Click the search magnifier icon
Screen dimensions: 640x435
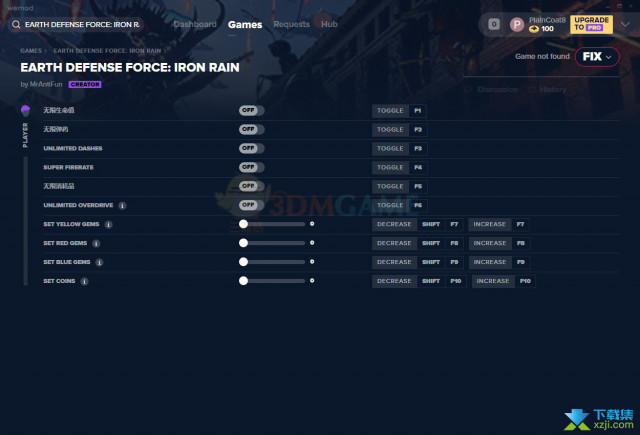coord(16,23)
